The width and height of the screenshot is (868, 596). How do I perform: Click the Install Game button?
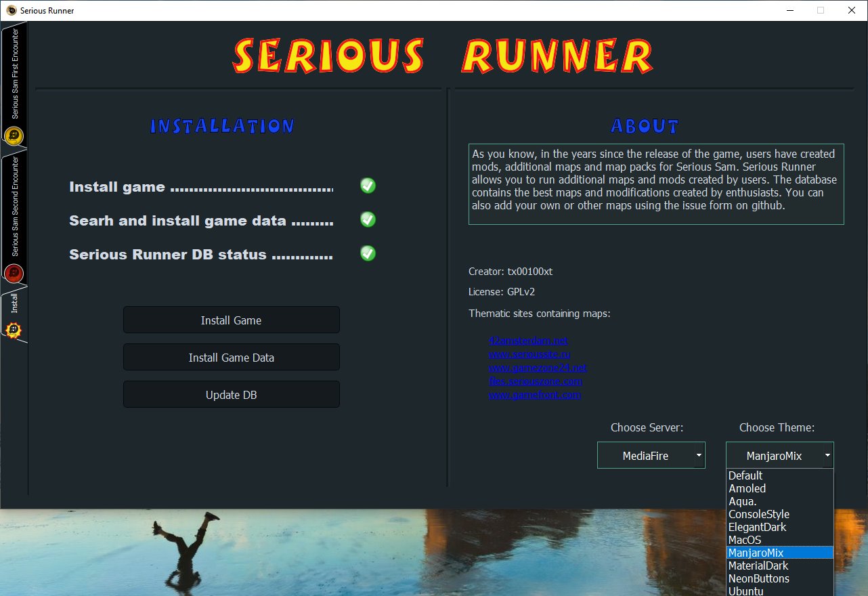[x=231, y=320]
